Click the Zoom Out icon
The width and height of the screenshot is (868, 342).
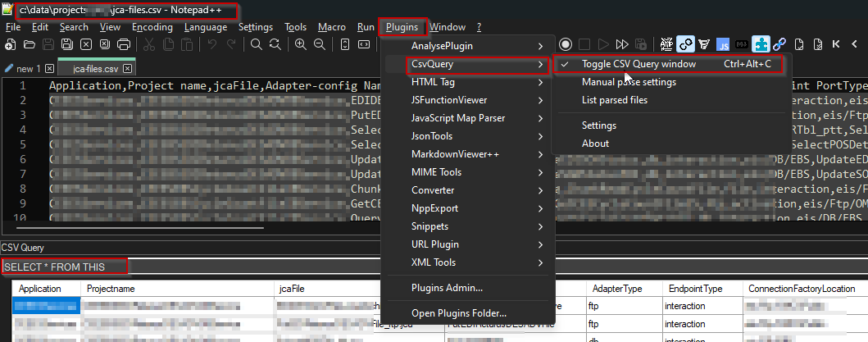pos(319,44)
